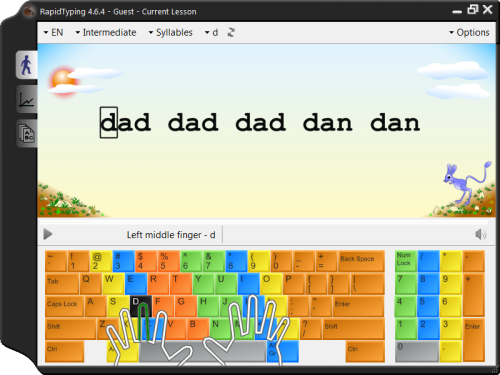Click the right Shift key on virtual keyboard

(x=353, y=329)
